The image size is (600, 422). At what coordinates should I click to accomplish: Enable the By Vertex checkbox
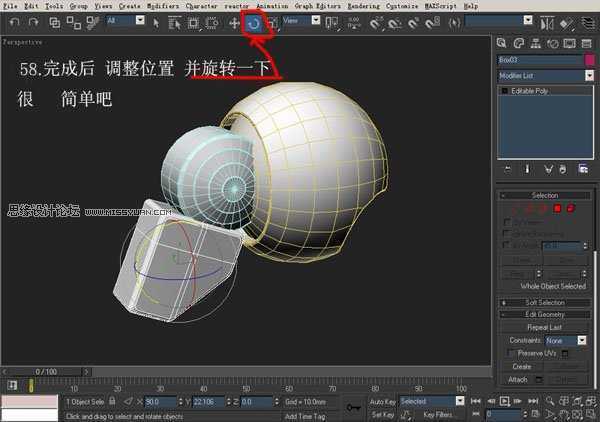pyautogui.click(x=507, y=222)
